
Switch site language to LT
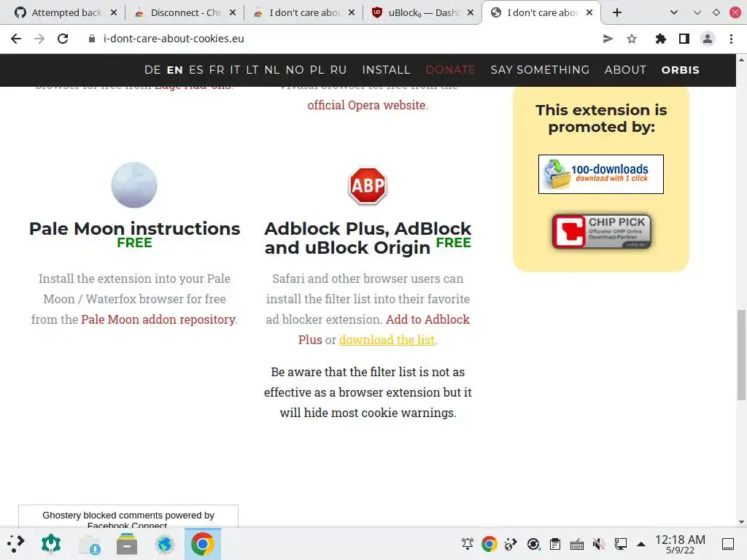click(252, 70)
